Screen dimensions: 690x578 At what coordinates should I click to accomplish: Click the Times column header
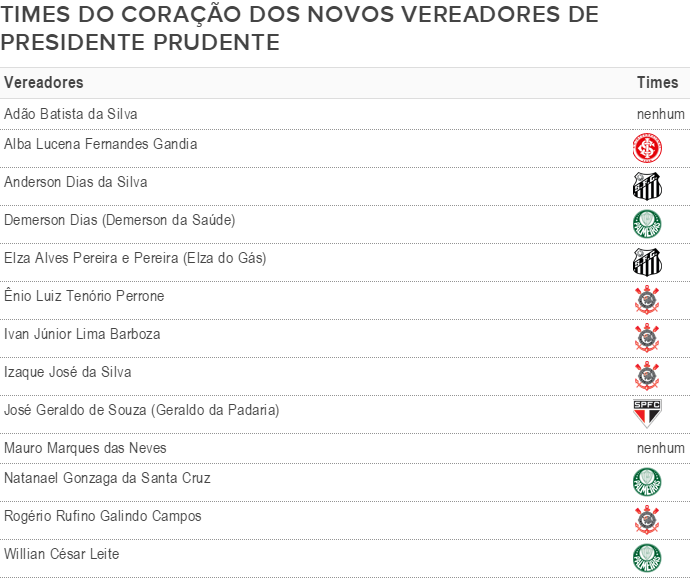click(x=657, y=82)
